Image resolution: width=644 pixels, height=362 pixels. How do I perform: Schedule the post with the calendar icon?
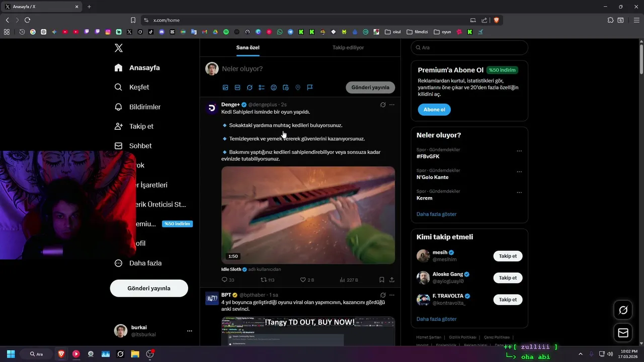pos(286,87)
